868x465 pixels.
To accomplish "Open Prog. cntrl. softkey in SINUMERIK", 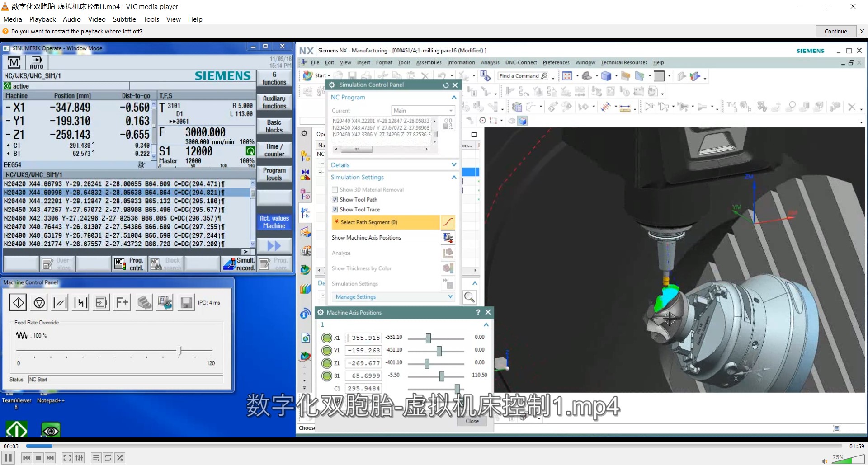I will coord(130,264).
